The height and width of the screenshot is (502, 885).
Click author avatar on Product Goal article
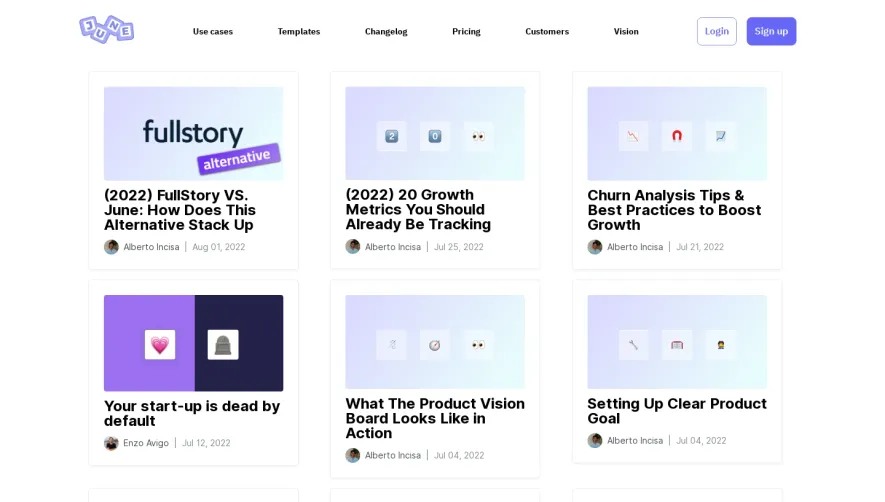click(x=595, y=440)
